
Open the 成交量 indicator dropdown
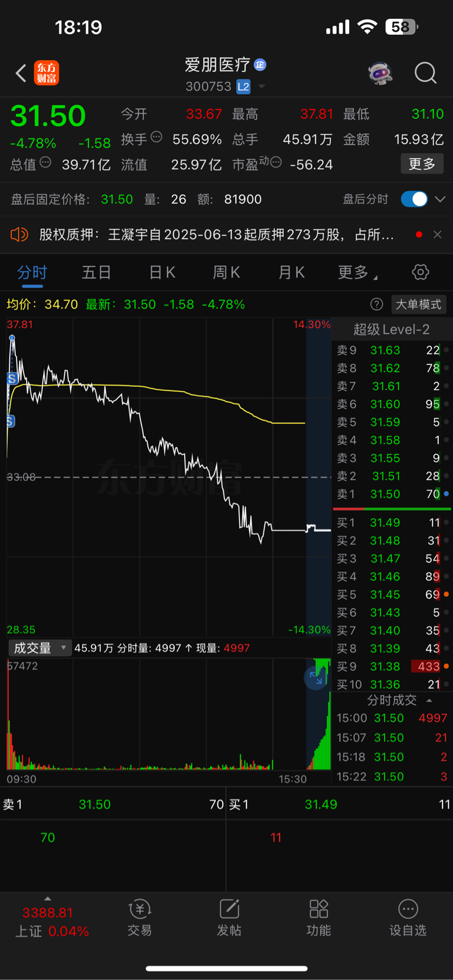pos(40,648)
